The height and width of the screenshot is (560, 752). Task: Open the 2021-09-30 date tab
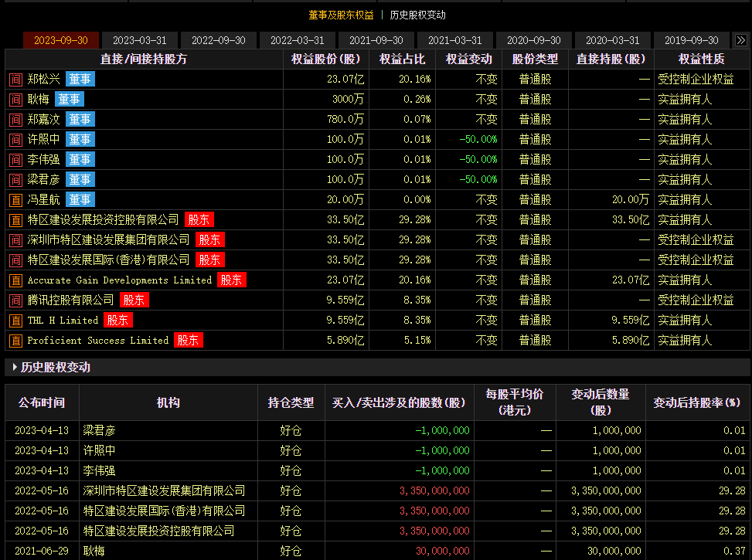(376, 40)
